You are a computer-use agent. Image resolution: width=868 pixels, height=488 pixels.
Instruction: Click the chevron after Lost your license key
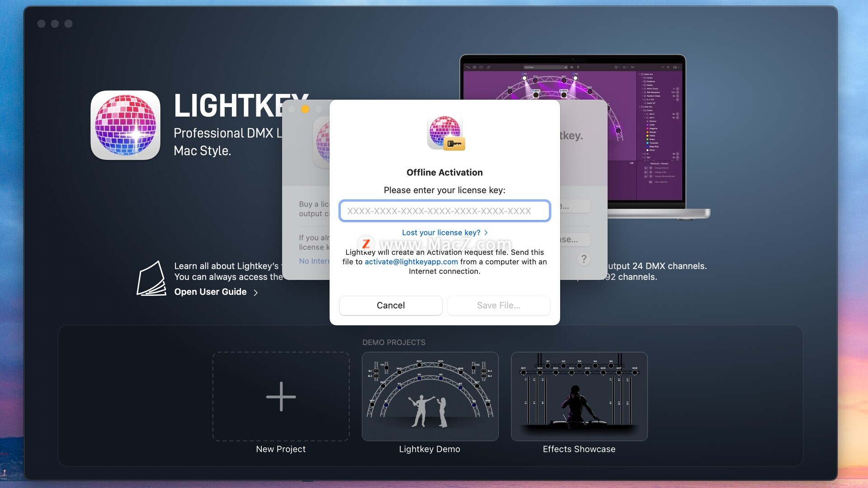click(486, 233)
